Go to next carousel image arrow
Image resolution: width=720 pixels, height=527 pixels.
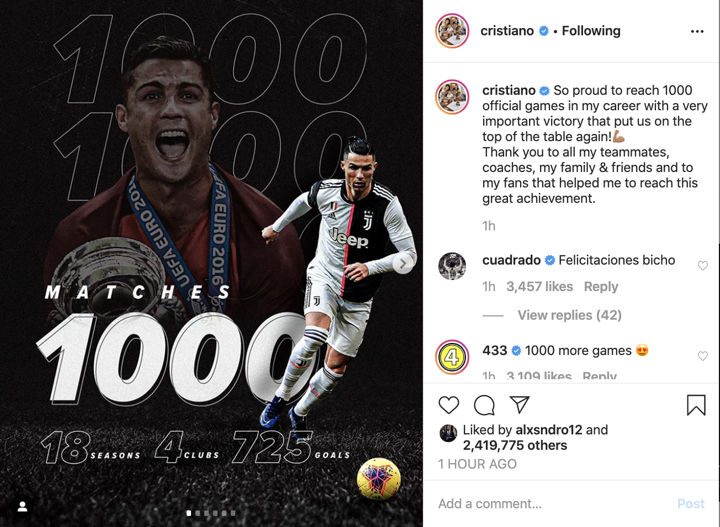tap(404, 264)
